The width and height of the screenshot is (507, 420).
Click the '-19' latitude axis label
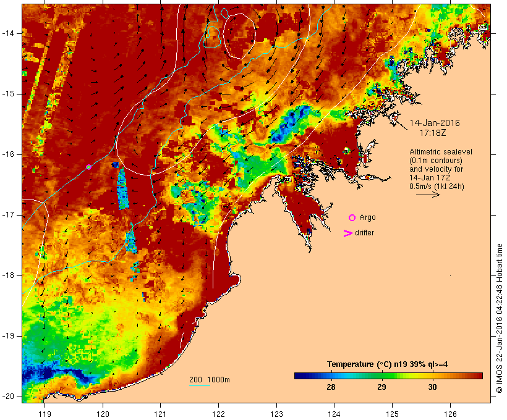tap(8, 336)
